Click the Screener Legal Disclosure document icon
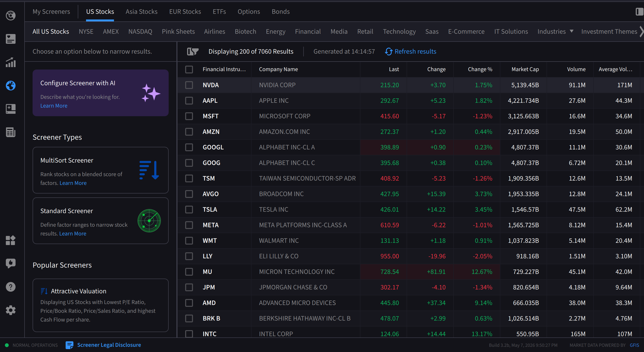The width and height of the screenshot is (644, 352). point(69,345)
